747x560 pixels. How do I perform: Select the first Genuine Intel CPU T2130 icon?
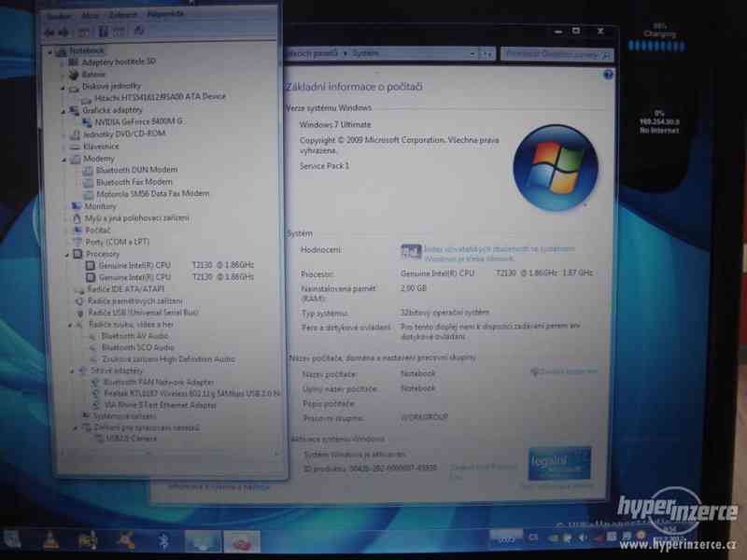point(90,266)
